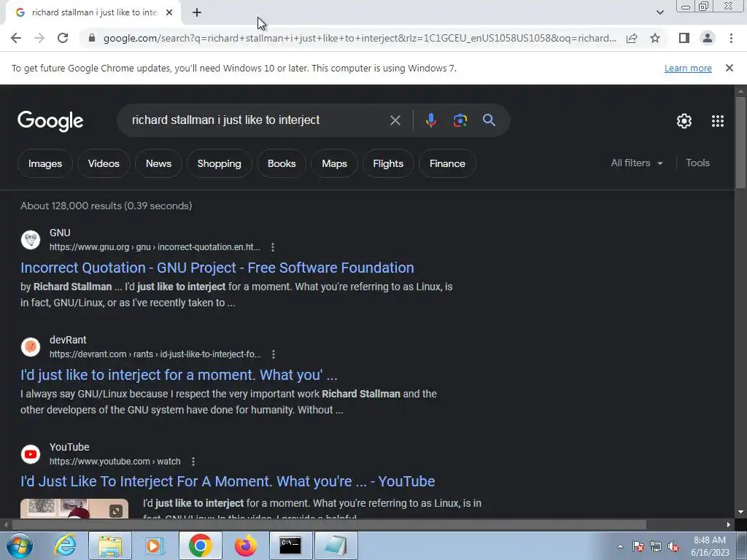
Task: Open the Chrome side panel
Action: tap(684, 38)
